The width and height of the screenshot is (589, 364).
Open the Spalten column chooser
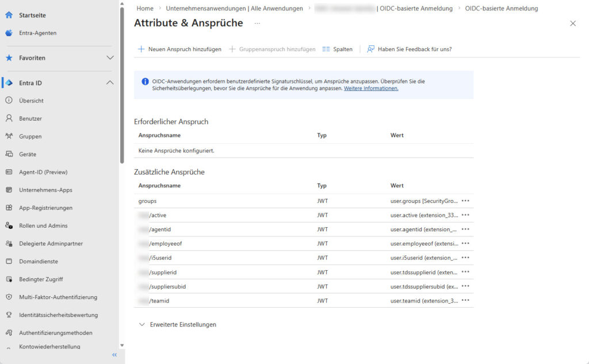click(x=338, y=49)
